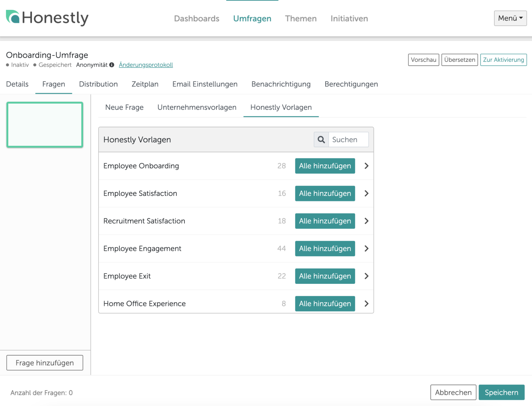Expand Employee Onboarding template chevron
Viewport: 532px width, 406px height.
[x=366, y=166]
